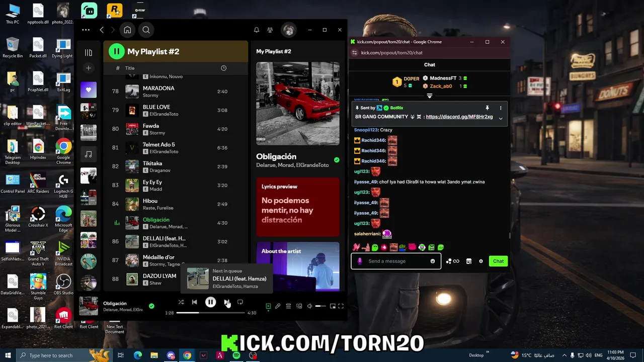The image size is (644, 362).
Task: Click the green Chat send button
Action: click(498, 261)
